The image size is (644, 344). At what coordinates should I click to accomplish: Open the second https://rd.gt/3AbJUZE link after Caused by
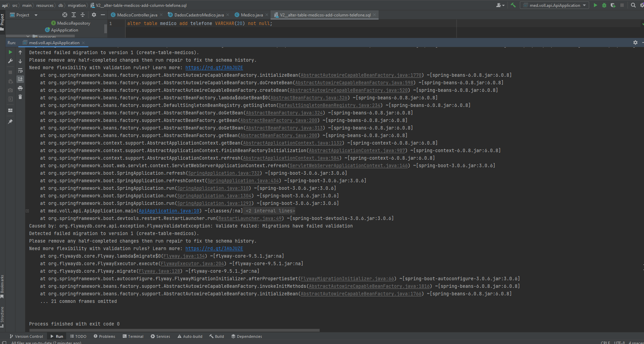[x=214, y=249]
